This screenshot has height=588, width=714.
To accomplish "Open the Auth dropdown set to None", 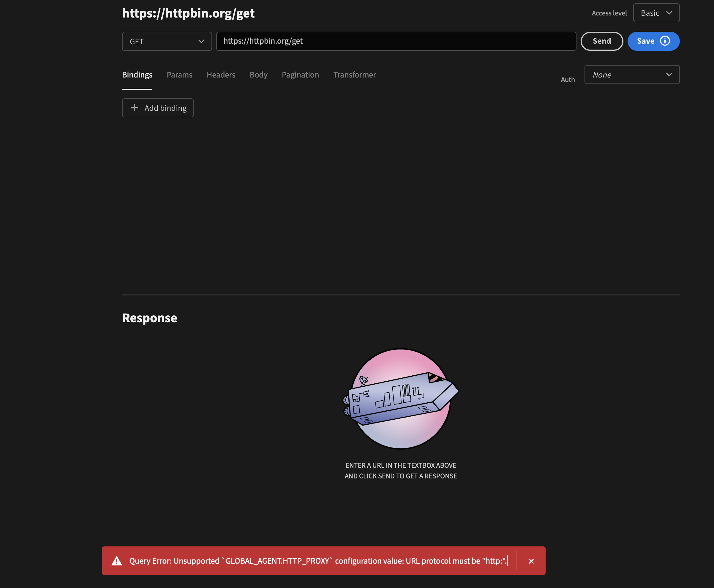I will [632, 75].
